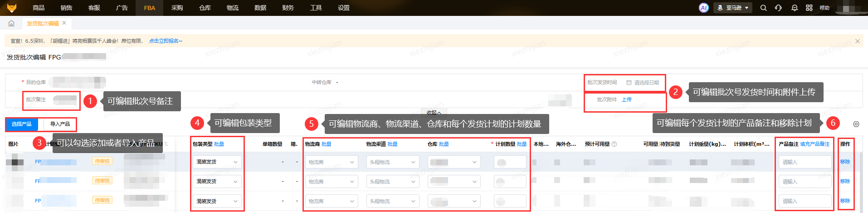Click the 选择产品 button
Viewport: 868px width, 213px height.
pos(22,124)
